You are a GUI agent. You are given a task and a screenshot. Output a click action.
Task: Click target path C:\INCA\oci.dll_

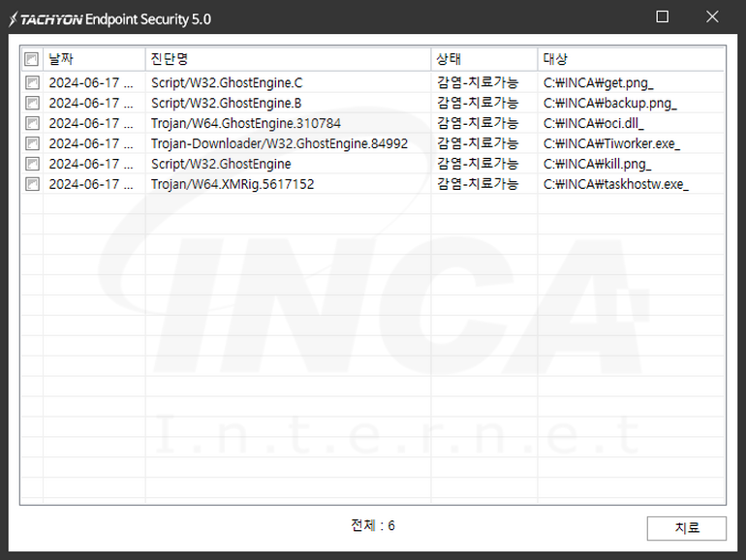594,123
